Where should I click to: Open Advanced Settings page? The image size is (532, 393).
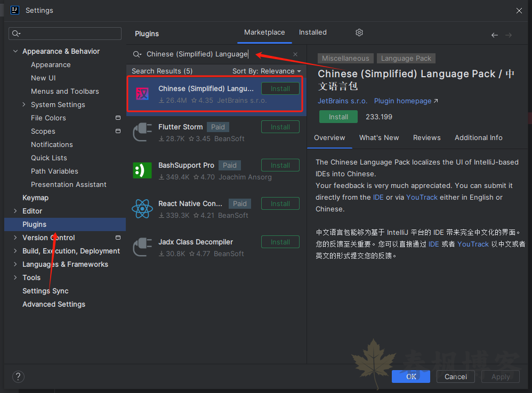point(54,304)
